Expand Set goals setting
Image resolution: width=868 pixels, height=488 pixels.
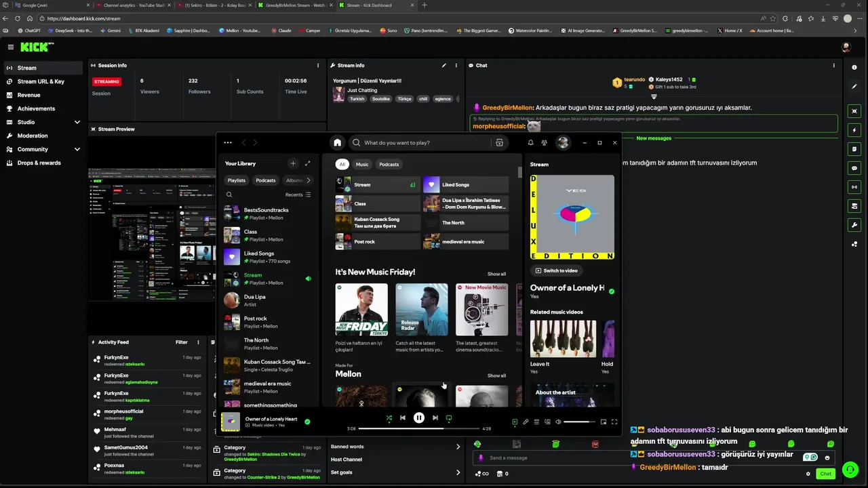coord(395,472)
